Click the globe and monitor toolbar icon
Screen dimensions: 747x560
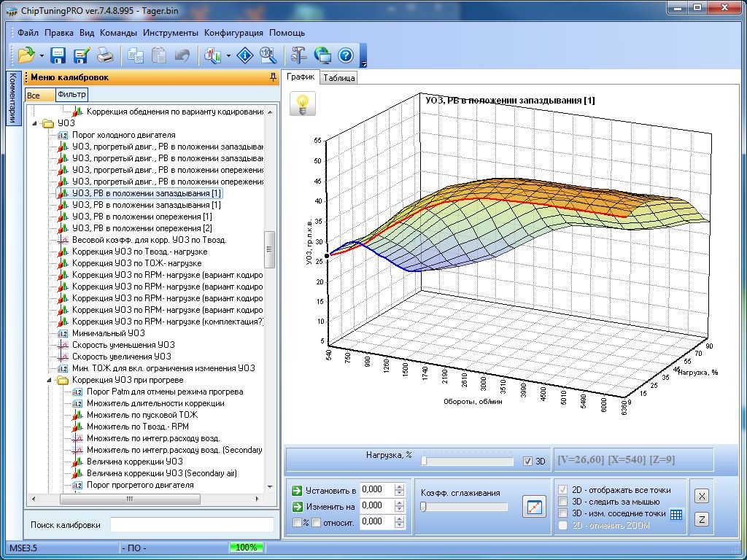[x=322, y=55]
